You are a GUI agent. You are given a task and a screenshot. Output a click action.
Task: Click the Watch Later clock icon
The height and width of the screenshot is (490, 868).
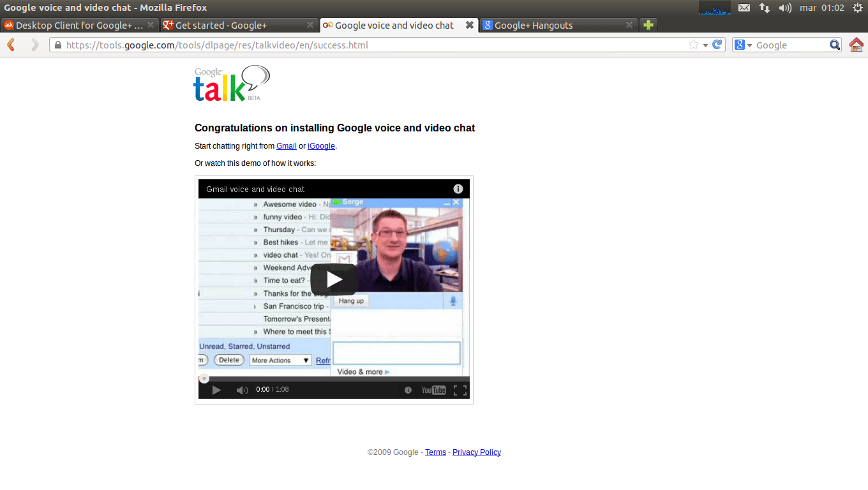coord(408,390)
